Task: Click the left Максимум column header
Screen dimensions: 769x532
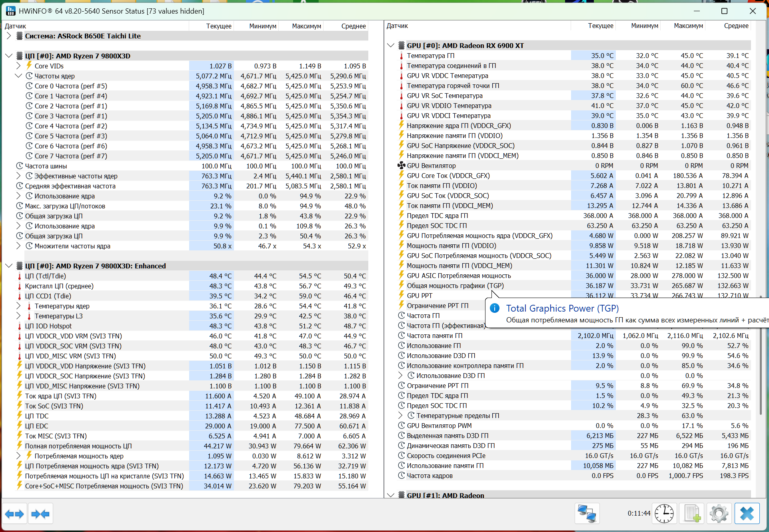Action: click(x=306, y=26)
